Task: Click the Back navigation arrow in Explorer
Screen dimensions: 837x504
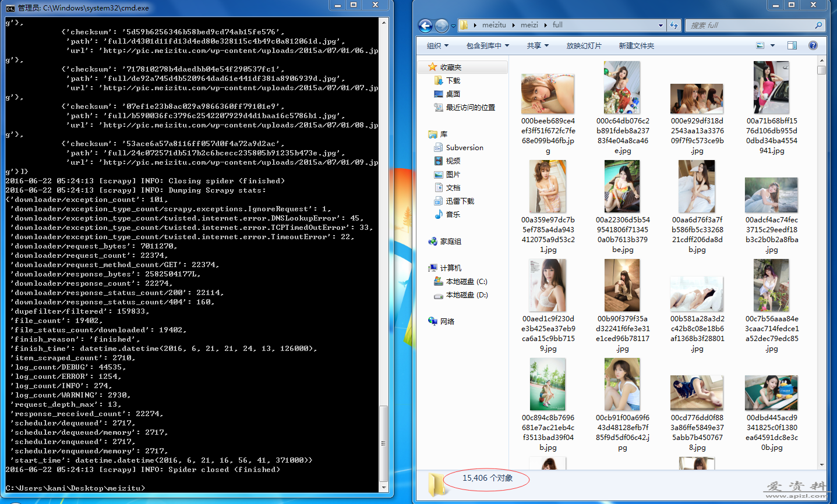Action: pos(425,26)
